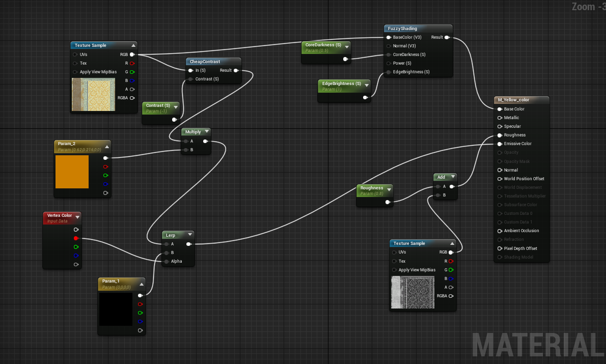Select the M_Yellow_color node title
Screen dimensions: 606x364
click(513, 100)
